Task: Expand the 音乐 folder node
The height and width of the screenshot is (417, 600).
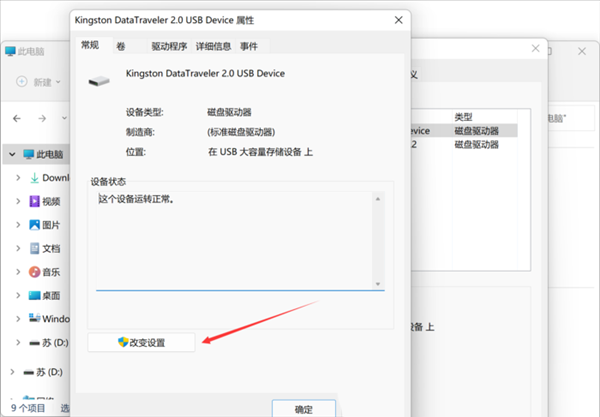Action: tap(18, 272)
